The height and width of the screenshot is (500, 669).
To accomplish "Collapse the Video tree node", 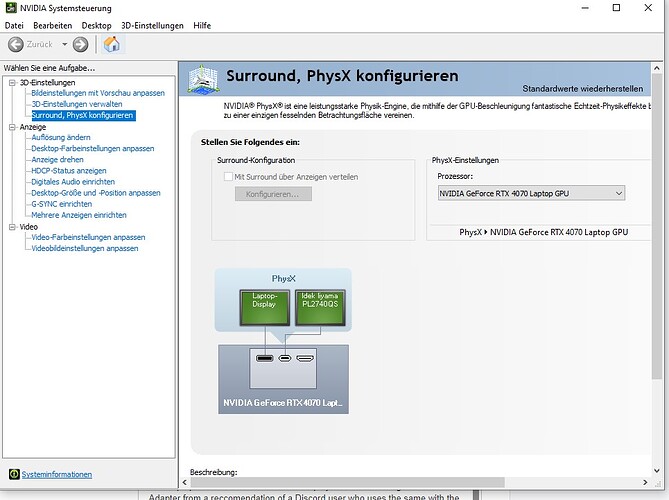I will click(x=12, y=227).
